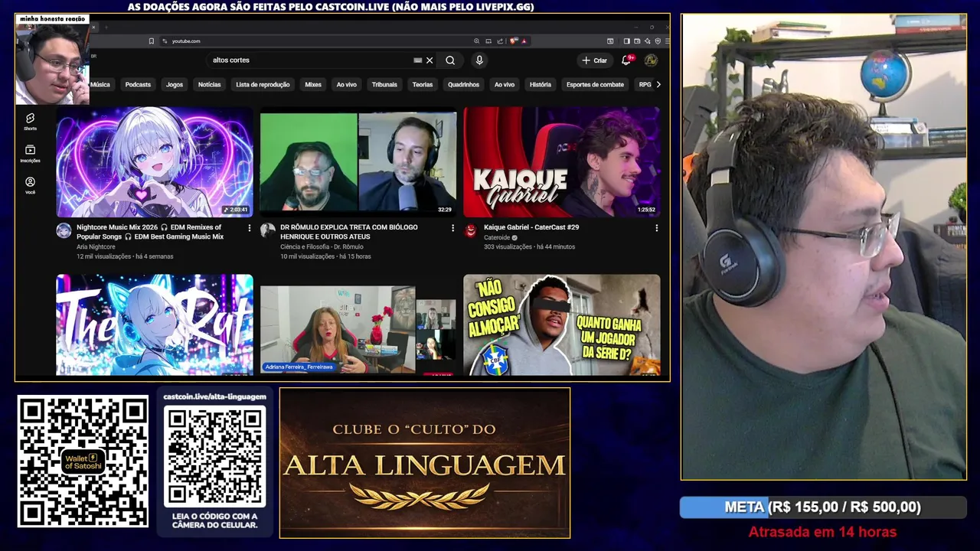The image size is (980, 551).
Task: Open the browser hamburger menu
Action: 668,41
